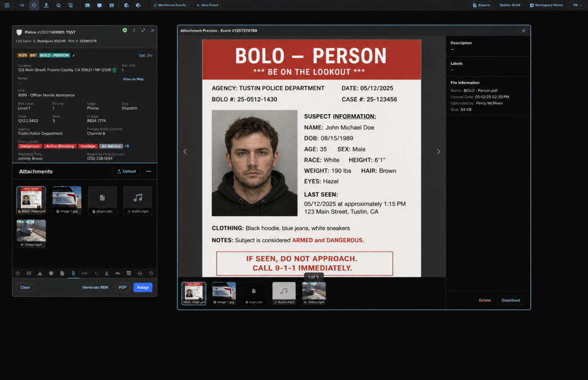Image resolution: width=588 pixels, height=380 pixels.
Task: Click the Labels field in preview sidebar
Action: tap(488, 66)
